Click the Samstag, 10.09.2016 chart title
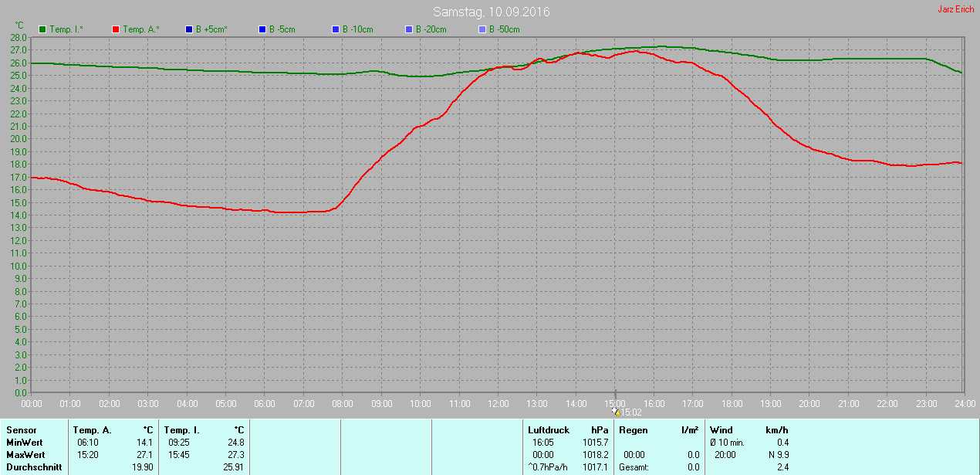Screen dimensions: 980x475 point(492,12)
